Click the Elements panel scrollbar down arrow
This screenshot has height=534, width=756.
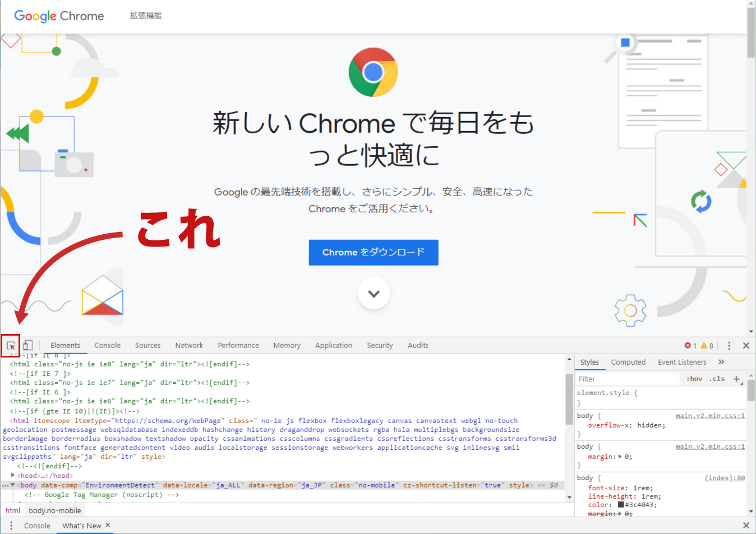(x=569, y=497)
